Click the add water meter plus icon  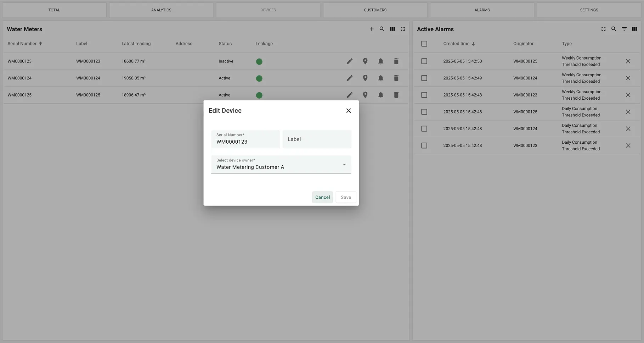[372, 29]
